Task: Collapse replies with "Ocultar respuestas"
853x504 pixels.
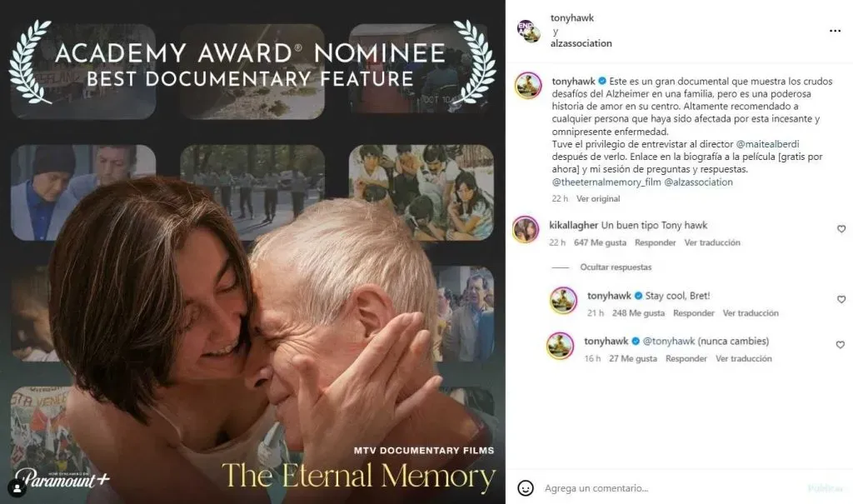Action: pyautogui.click(x=616, y=267)
